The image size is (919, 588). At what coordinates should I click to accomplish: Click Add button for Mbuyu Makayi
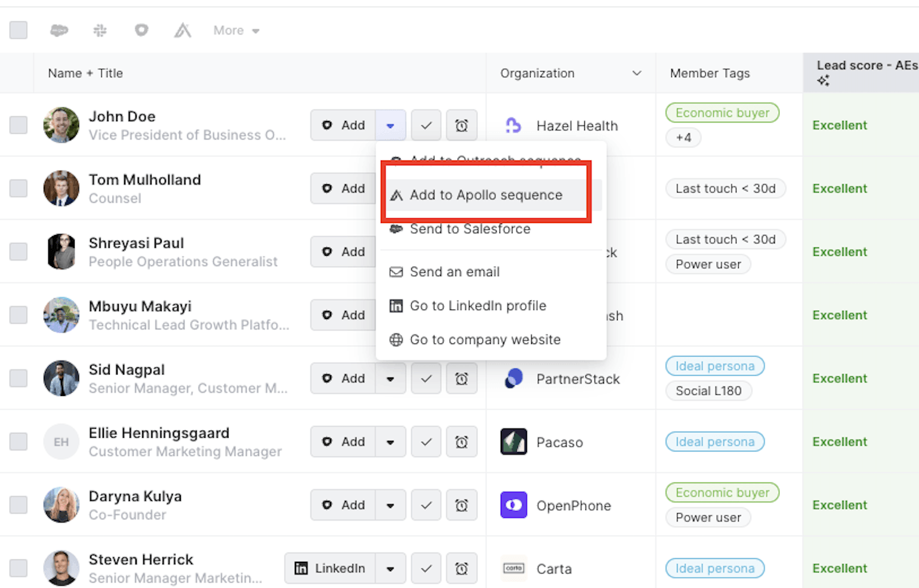(343, 315)
